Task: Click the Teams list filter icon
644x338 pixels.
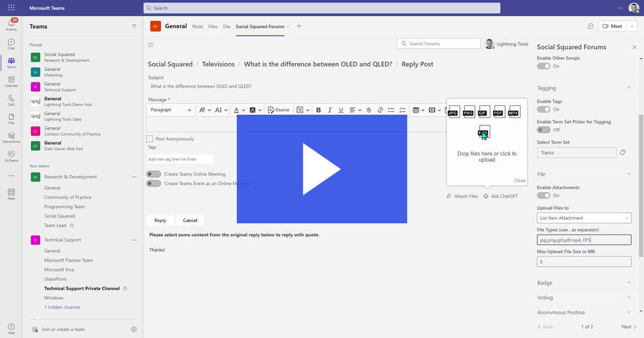Action: pyautogui.click(x=134, y=26)
